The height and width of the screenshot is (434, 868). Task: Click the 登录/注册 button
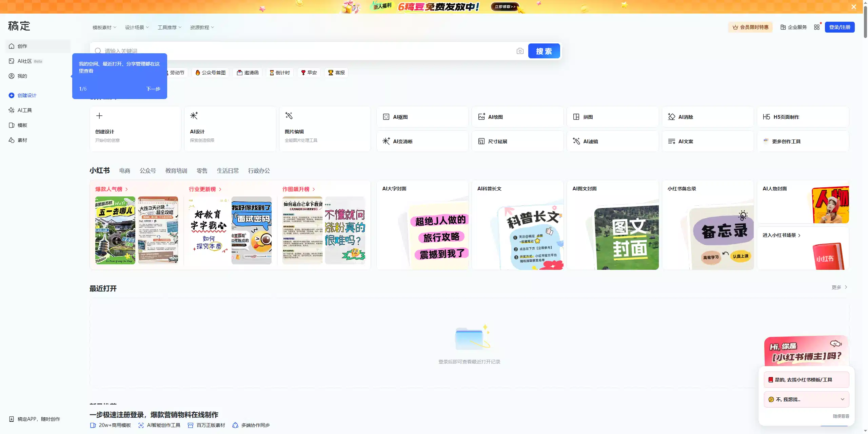(x=839, y=27)
